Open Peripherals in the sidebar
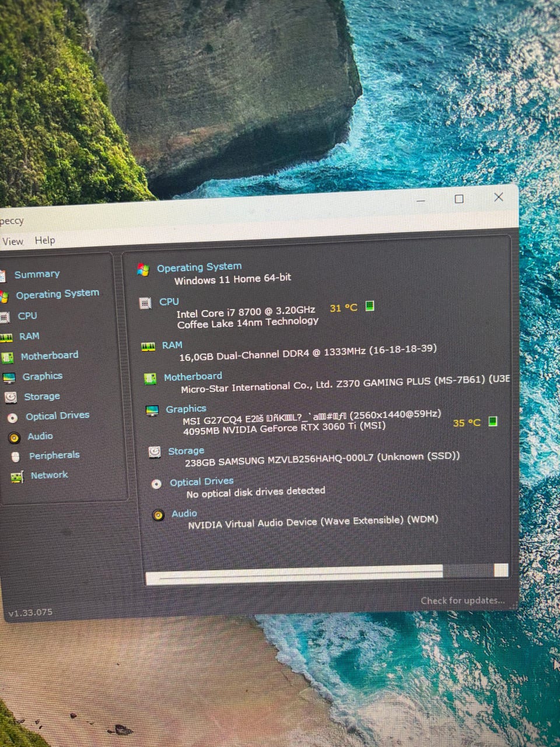 tap(54, 455)
